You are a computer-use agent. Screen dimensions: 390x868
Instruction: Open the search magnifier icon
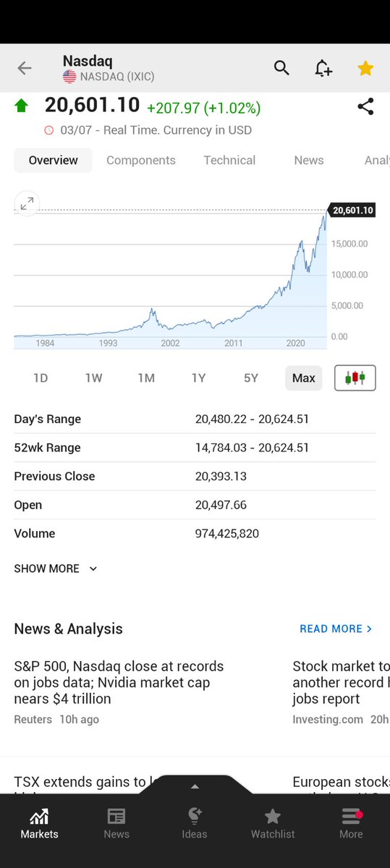pos(281,68)
